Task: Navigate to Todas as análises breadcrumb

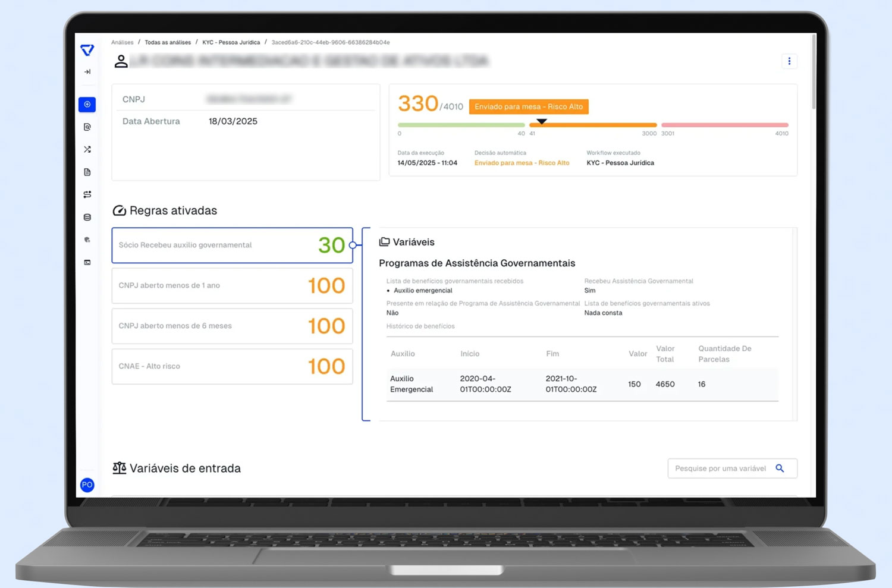Action: pyautogui.click(x=168, y=43)
